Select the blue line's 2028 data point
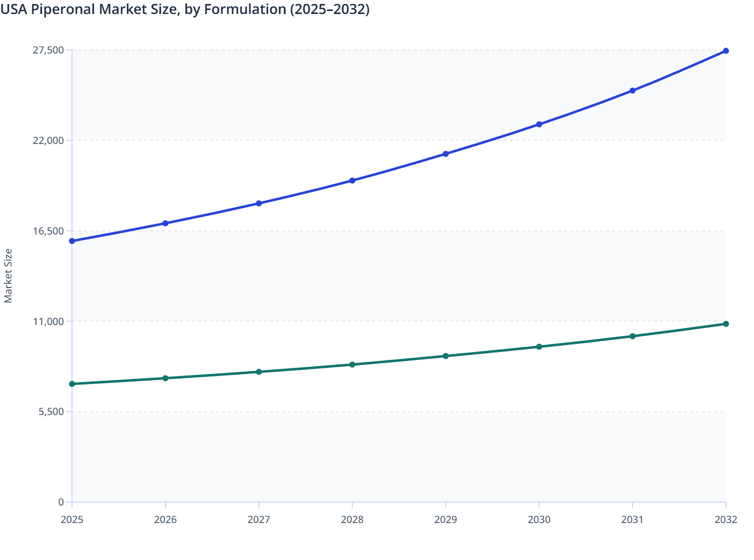This screenshot has width=754, height=560. point(352,179)
